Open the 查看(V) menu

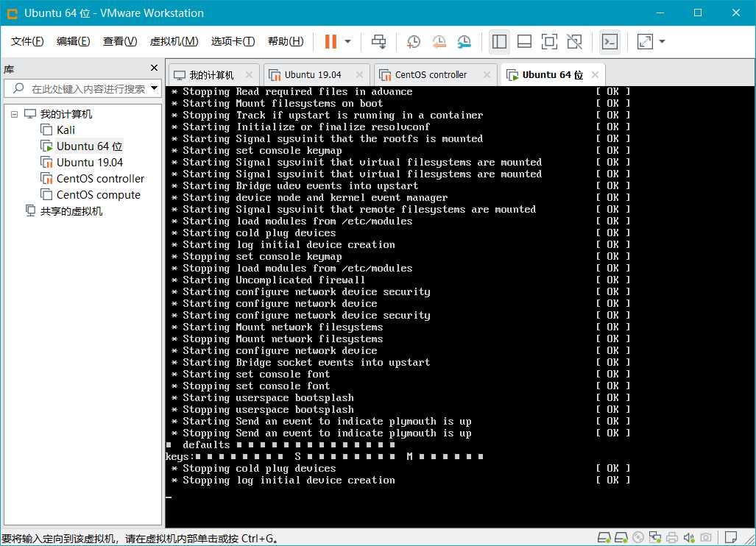point(119,41)
